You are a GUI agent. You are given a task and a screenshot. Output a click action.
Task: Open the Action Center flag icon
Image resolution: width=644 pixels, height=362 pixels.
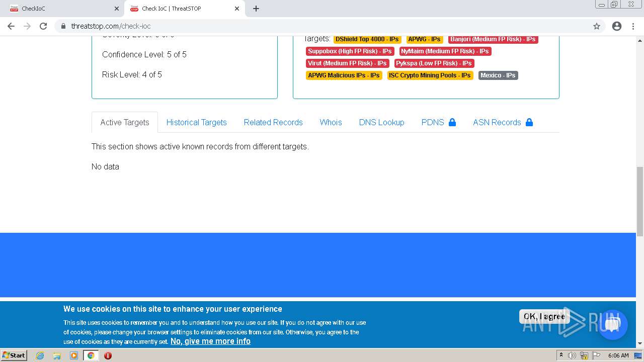(x=596, y=355)
